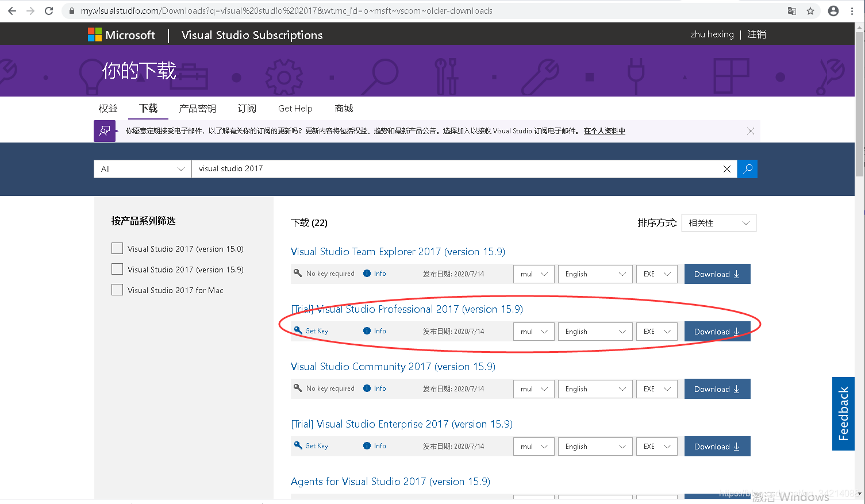Open English language dropdown for Team Explorer
Image resolution: width=865 pixels, height=504 pixels.
[x=595, y=274]
